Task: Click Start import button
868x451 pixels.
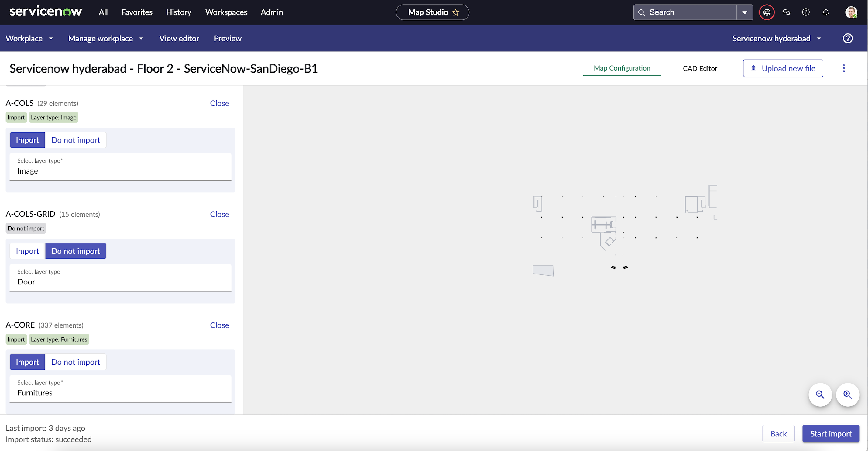Action: tap(831, 433)
